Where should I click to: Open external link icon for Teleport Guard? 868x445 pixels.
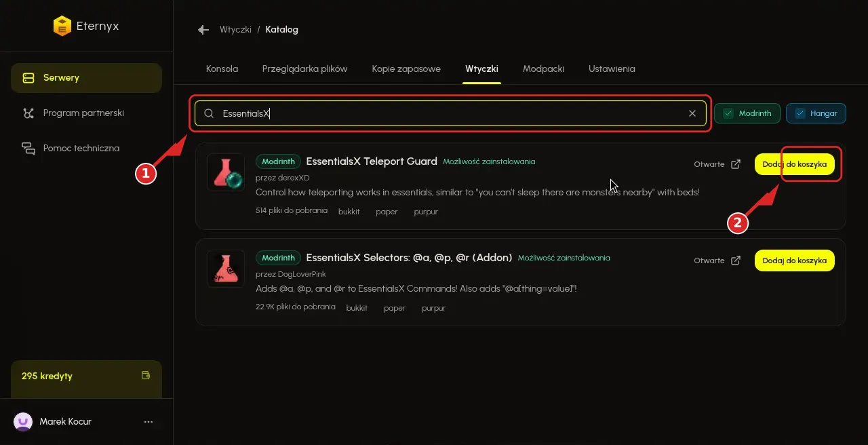[736, 164]
